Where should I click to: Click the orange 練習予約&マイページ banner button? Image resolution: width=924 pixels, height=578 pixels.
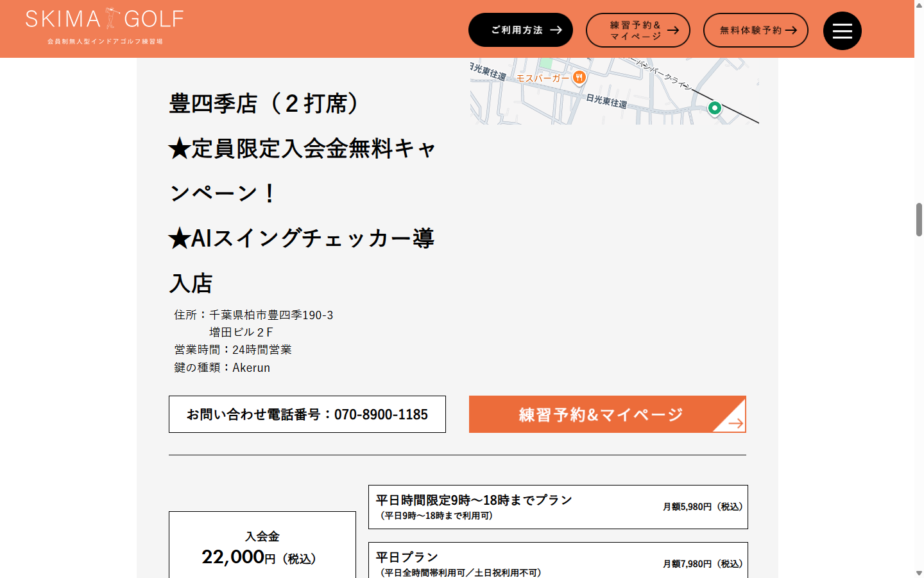click(x=607, y=414)
